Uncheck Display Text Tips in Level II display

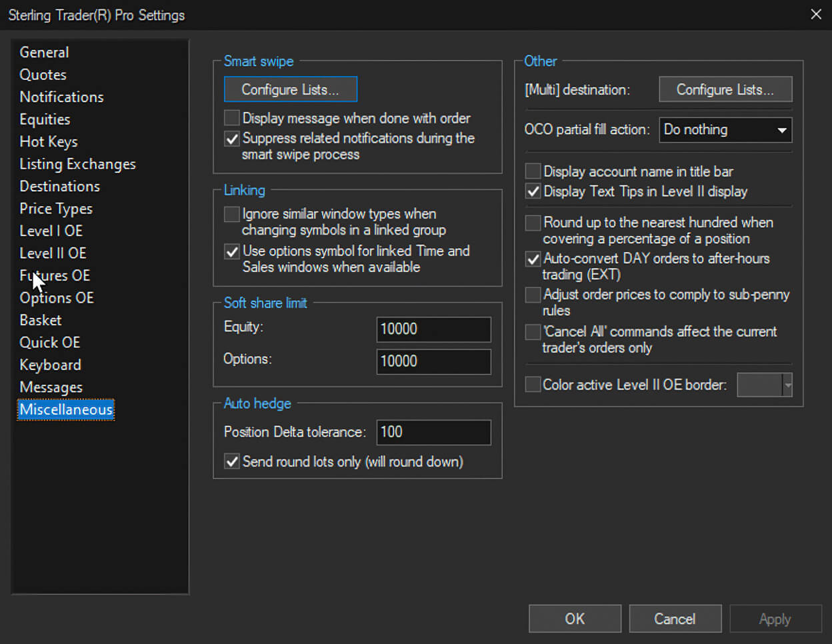tap(533, 191)
